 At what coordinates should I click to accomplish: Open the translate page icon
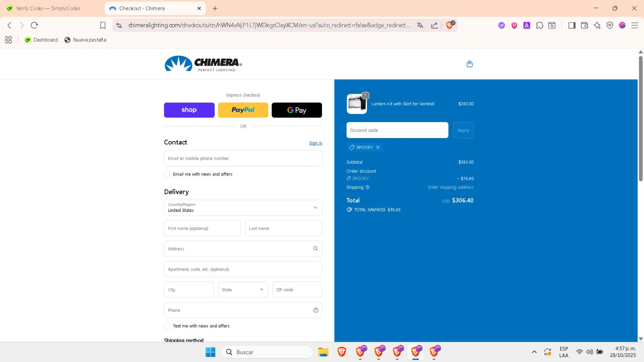420,25
